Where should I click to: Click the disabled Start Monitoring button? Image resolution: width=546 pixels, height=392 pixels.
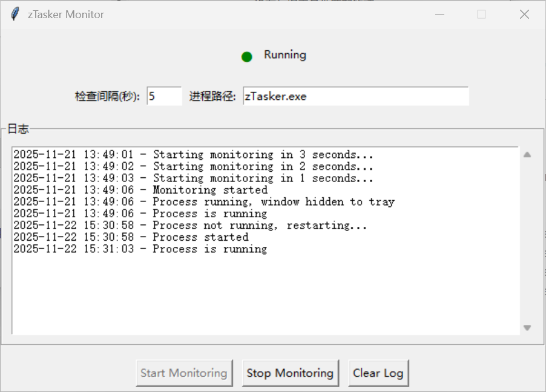pyautogui.click(x=184, y=373)
